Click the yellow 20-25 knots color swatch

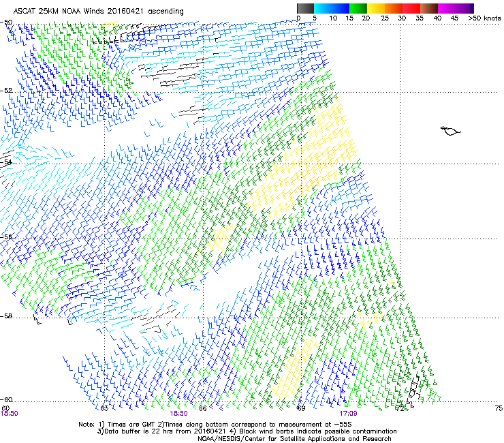(376, 8)
